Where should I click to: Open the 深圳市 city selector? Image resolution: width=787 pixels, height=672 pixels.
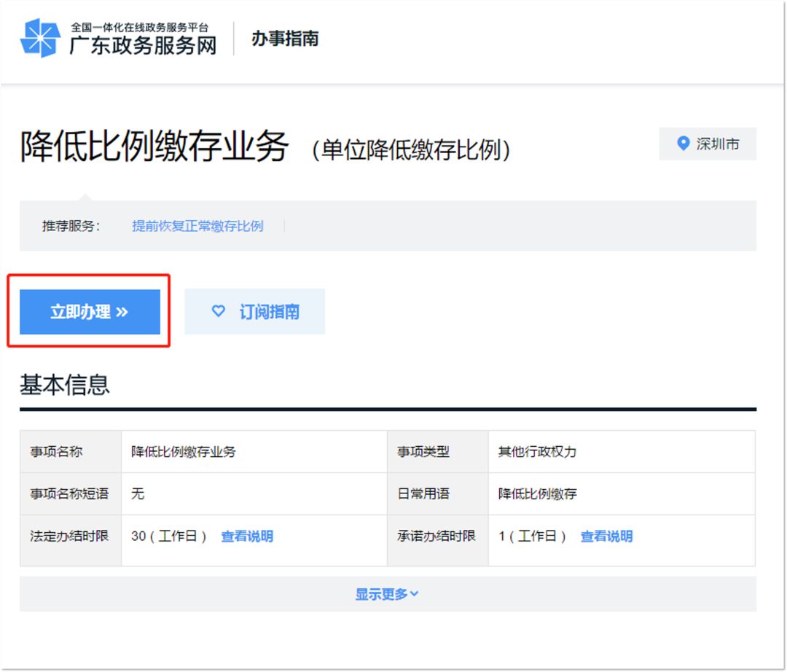717,144
